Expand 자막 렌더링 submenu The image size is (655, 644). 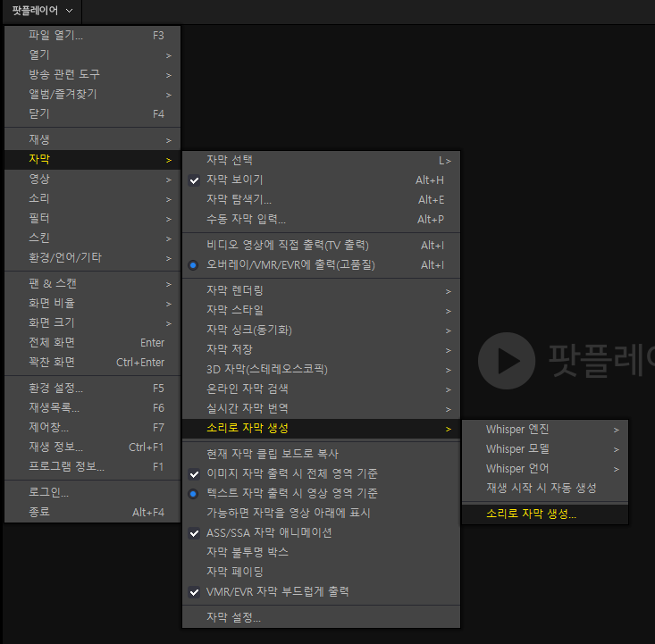(321, 291)
